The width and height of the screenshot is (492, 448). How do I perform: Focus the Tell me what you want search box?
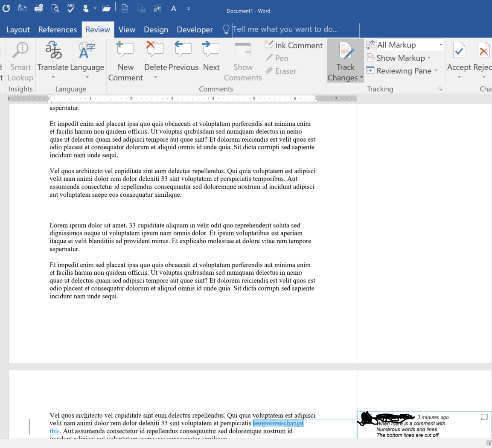(296, 29)
